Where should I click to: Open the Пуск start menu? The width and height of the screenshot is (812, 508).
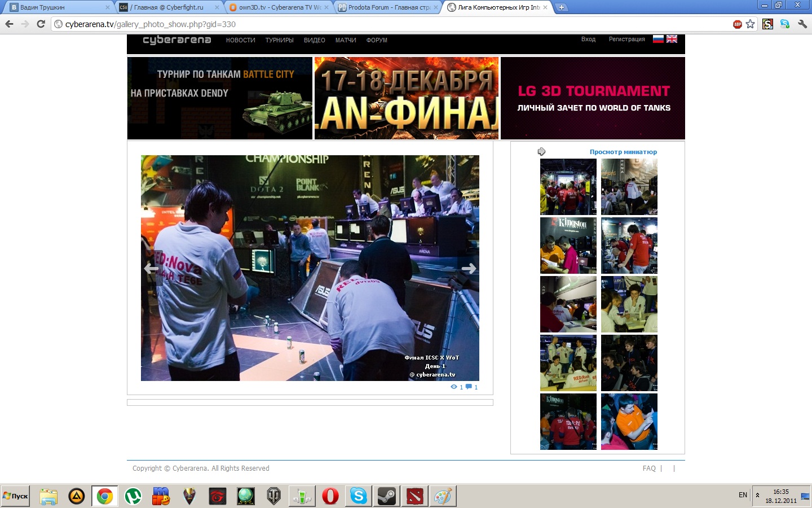[x=15, y=496]
